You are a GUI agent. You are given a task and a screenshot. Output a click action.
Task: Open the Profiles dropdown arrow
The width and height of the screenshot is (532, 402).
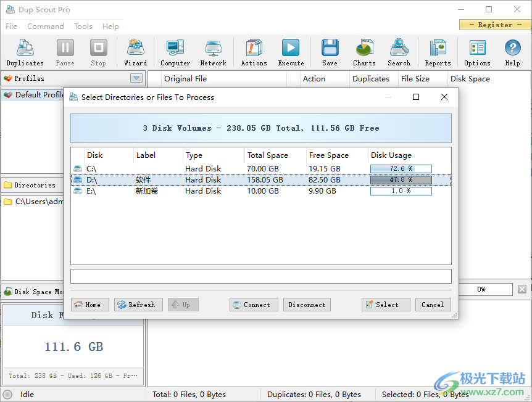click(x=136, y=78)
